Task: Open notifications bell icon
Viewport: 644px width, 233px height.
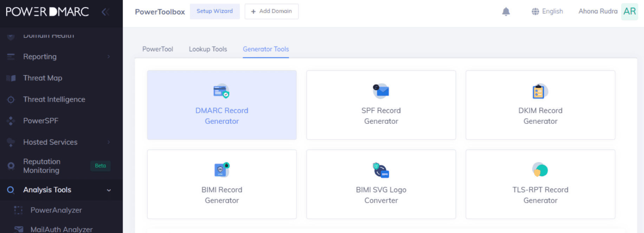Action: click(x=506, y=12)
